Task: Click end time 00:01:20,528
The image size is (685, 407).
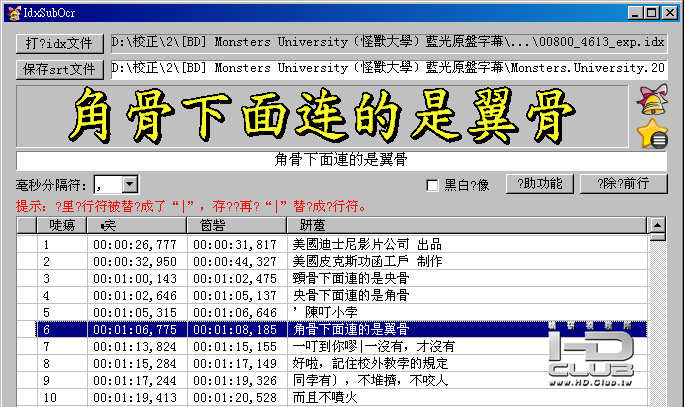Action: 235,398
